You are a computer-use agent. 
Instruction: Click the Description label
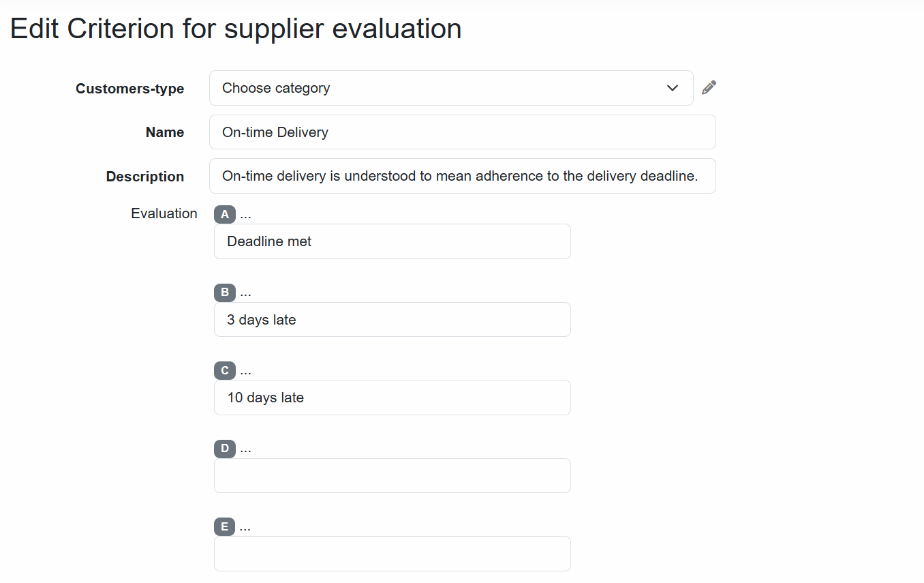(145, 177)
